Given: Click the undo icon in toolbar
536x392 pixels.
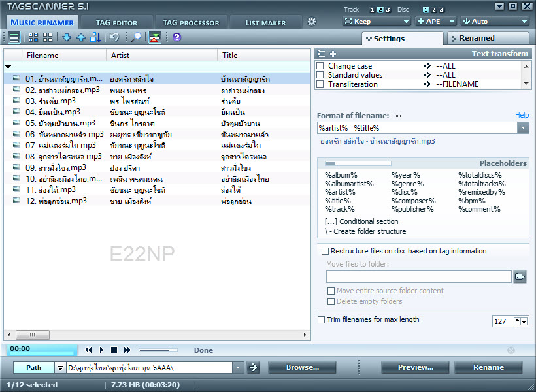Looking at the screenshot, I should 114,37.
